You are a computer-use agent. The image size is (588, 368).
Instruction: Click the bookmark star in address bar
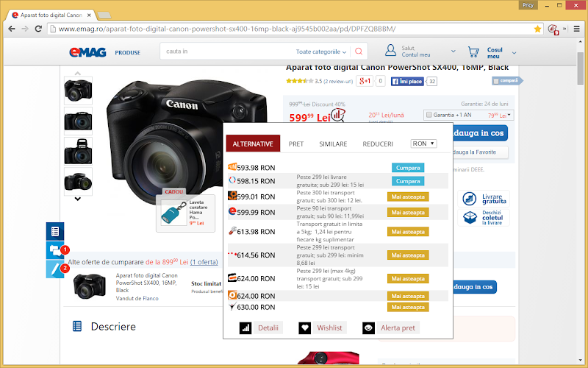click(537, 29)
